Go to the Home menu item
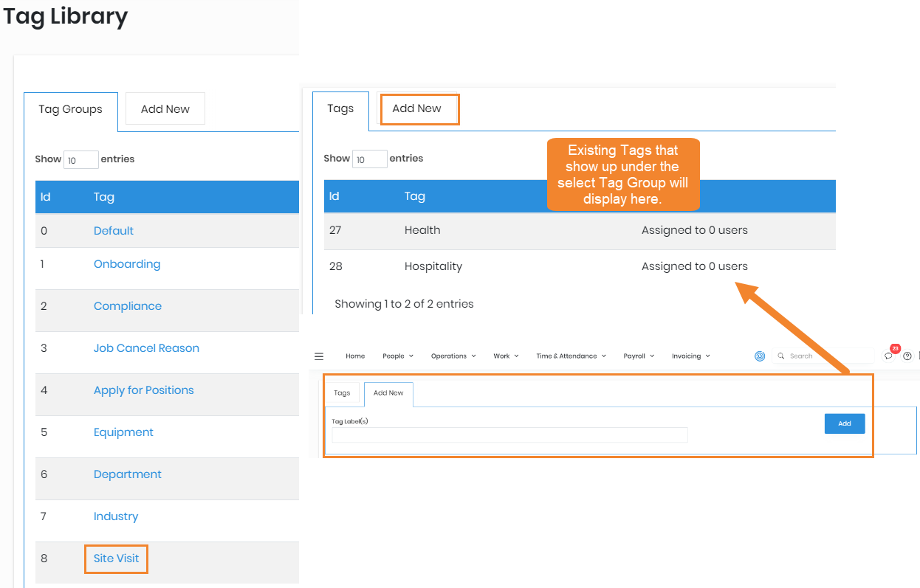The height and width of the screenshot is (588, 920). (355, 356)
